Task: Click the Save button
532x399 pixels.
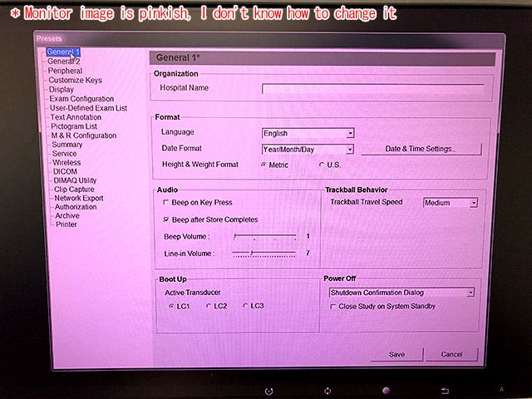Action: click(397, 355)
